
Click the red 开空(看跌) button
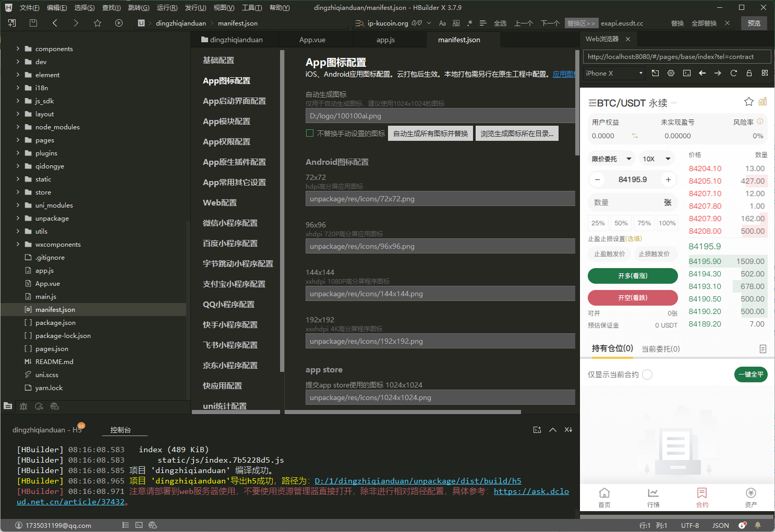click(x=633, y=298)
